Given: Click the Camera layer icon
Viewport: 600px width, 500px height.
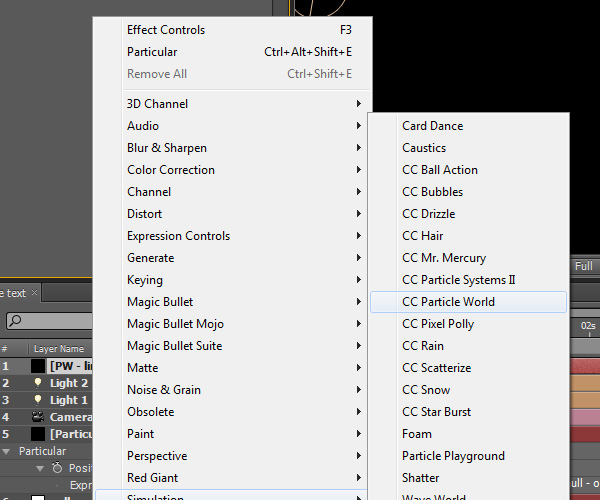Looking at the screenshot, I should [x=38, y=416].
